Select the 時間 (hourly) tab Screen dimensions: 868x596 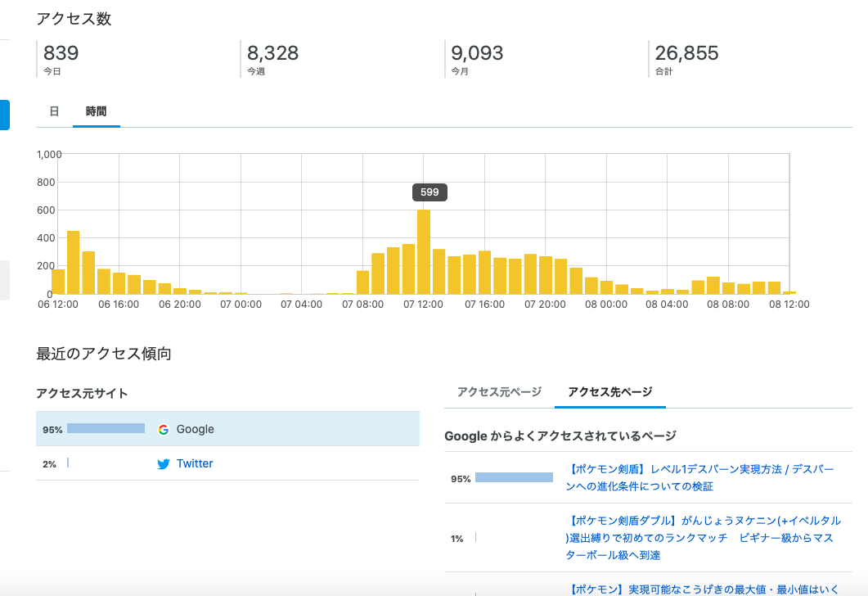pyautogui.click(x=97, y=111)
